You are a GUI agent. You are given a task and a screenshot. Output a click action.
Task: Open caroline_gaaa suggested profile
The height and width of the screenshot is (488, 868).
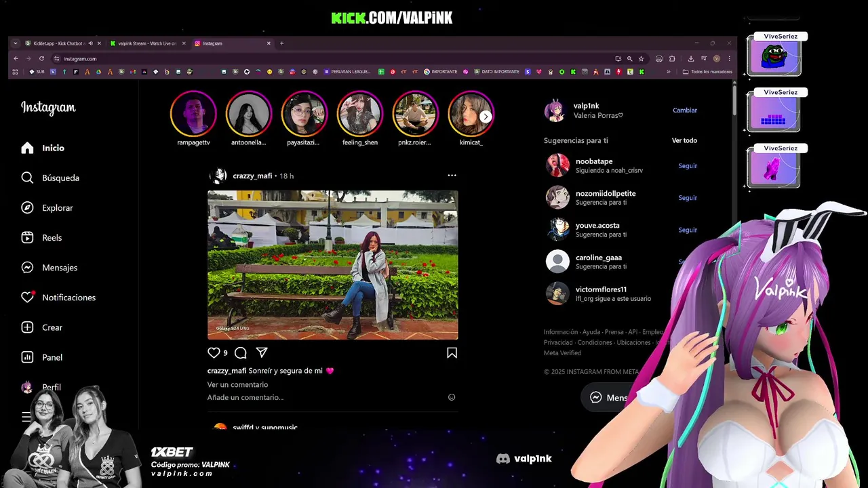599,258
